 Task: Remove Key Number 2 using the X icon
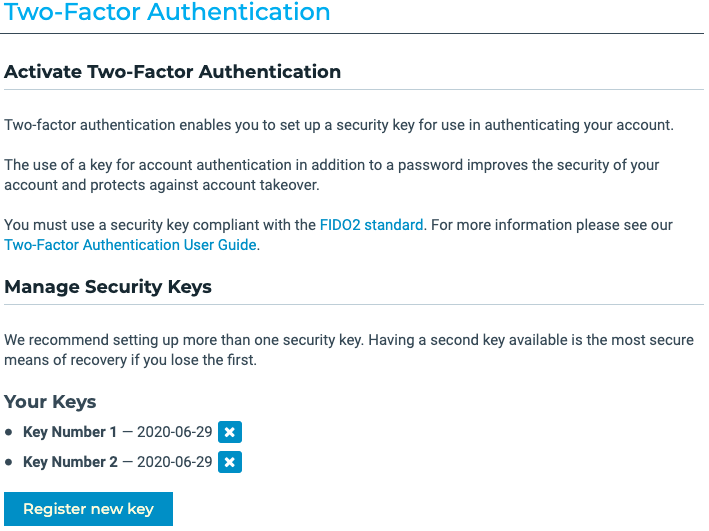pyautogui.click(x=230, y=462)
